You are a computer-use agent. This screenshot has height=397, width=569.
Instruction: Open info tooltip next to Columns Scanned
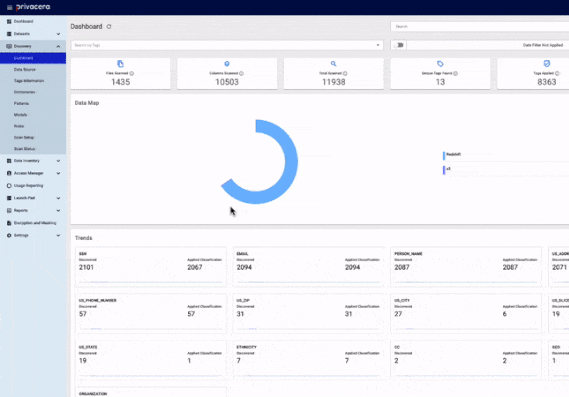(x=241, y=73)
